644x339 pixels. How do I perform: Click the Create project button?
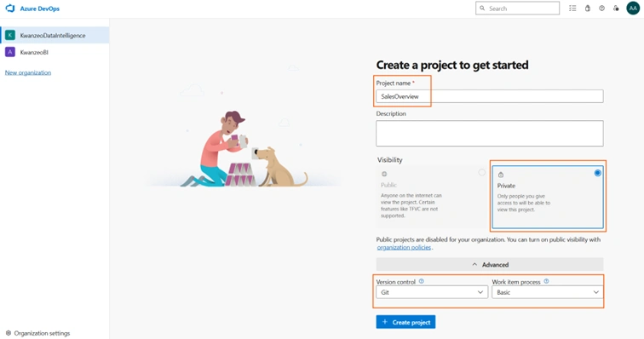pos(405,322)
